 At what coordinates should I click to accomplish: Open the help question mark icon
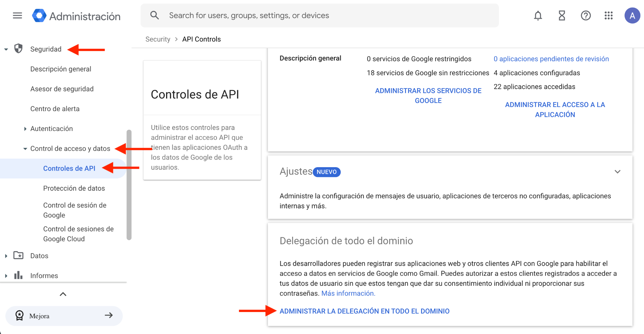(586, 15)
